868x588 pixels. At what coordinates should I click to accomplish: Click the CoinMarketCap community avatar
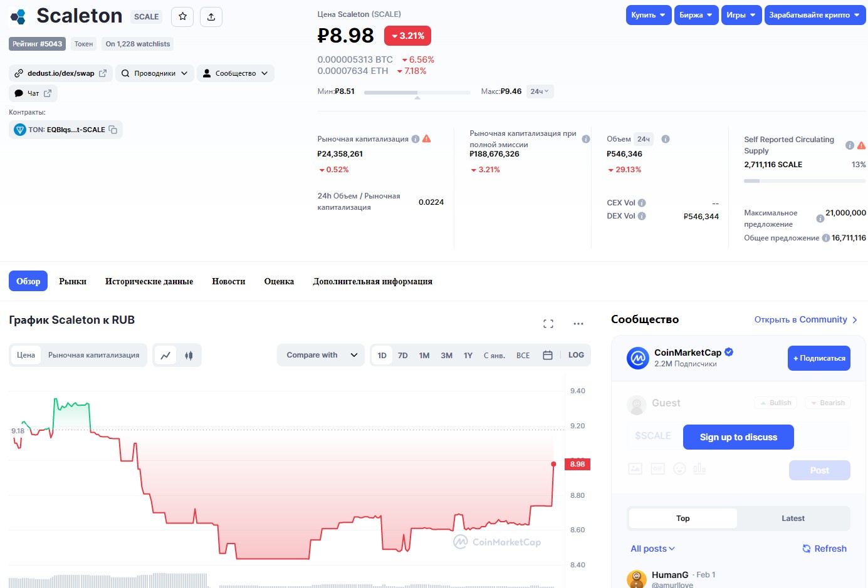point(638,358)
